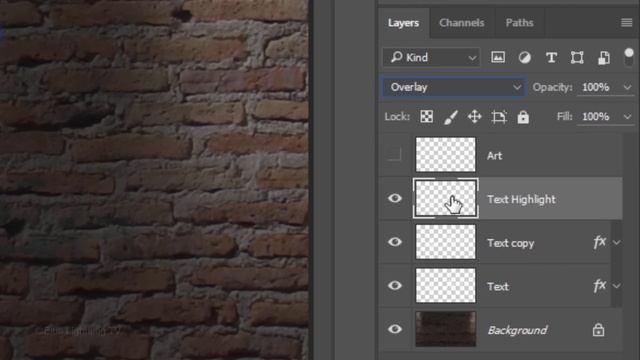
Task: Select the Text copy layer thumbnail
Action: tap(445, 242)
